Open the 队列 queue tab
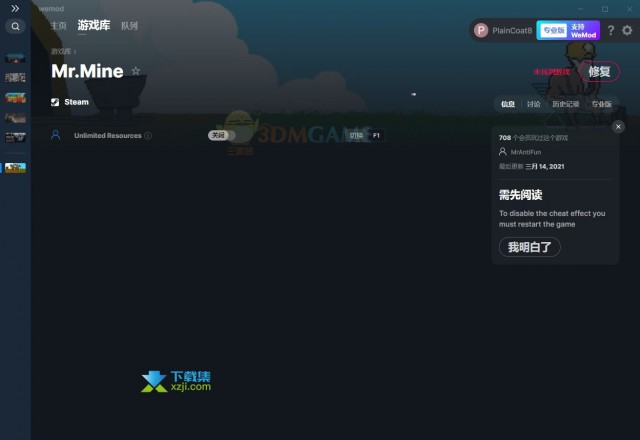 (129, 26)
